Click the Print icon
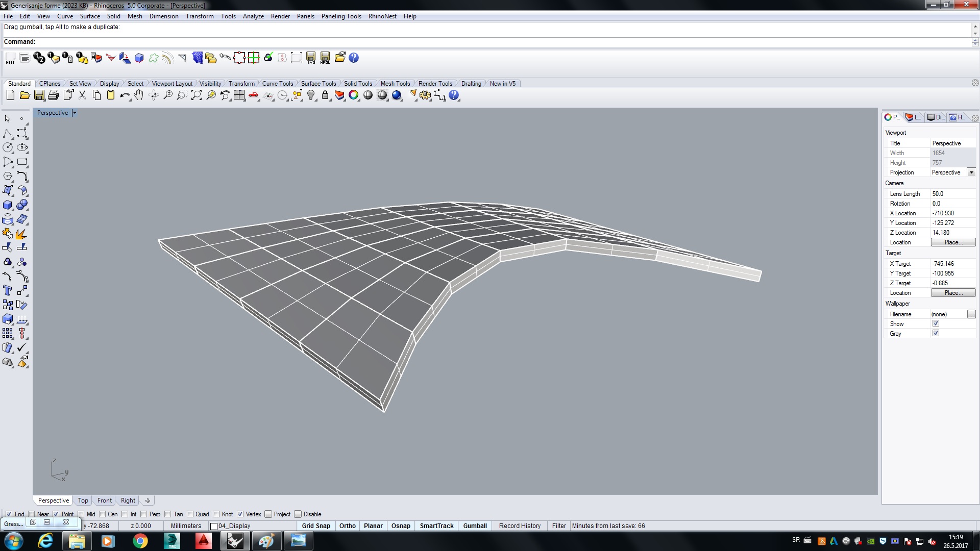The width and height of the screenshot is (980, 551). [53, 95]
